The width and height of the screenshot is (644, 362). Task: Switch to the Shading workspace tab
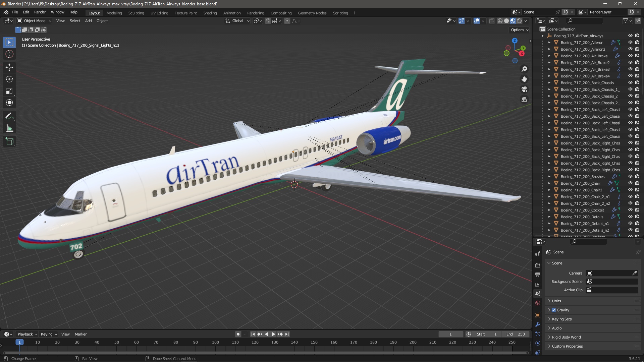tap(210, 13)
